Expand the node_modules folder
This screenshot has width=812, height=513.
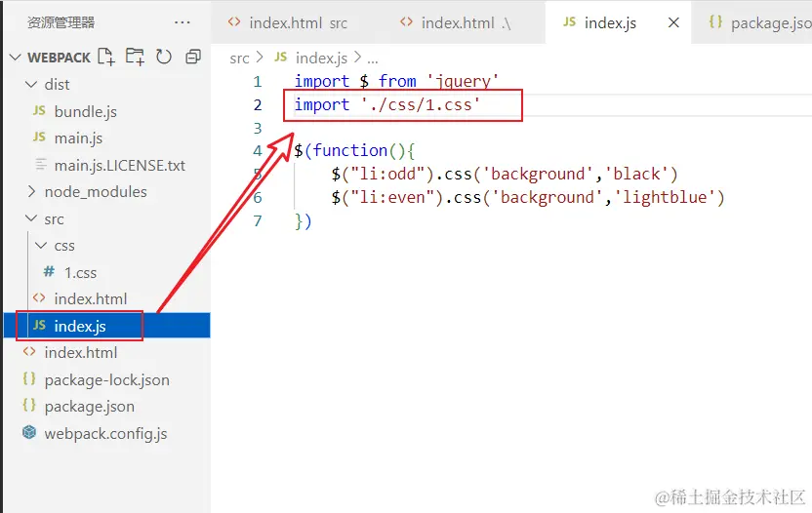pyautogui.click(x=31, y=191)
